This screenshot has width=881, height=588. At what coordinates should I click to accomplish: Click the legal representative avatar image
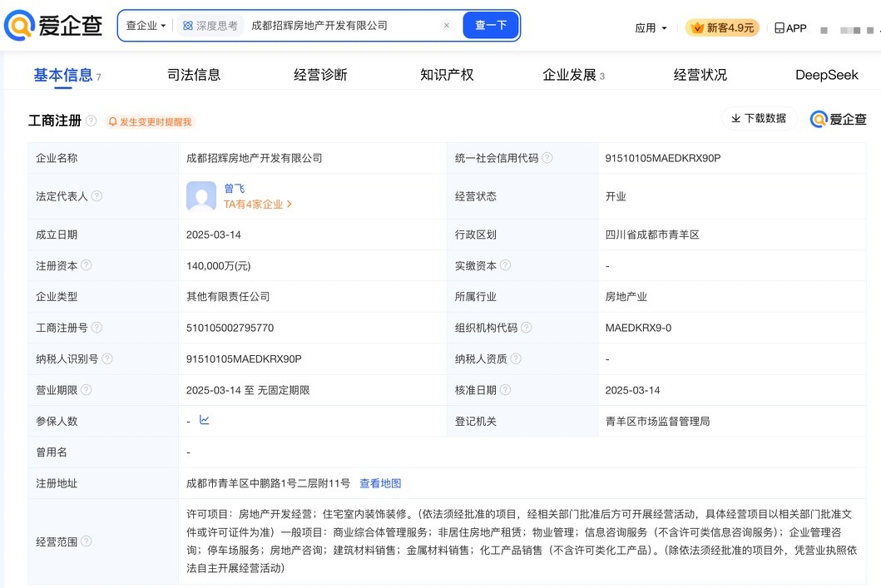click(x=201, y=196)
